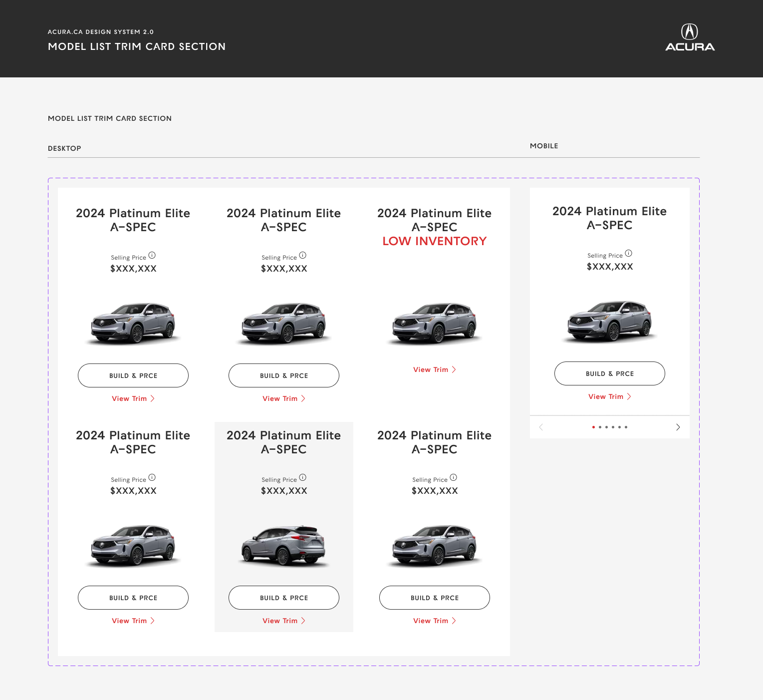
Task: Open View Trim link, top-row first card
Action: (x=133, y=398)
